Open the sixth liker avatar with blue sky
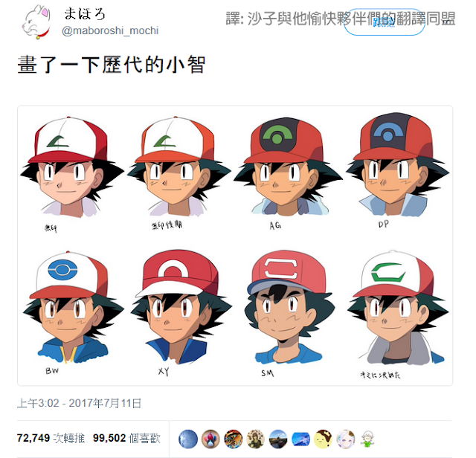 click(300, 439)
